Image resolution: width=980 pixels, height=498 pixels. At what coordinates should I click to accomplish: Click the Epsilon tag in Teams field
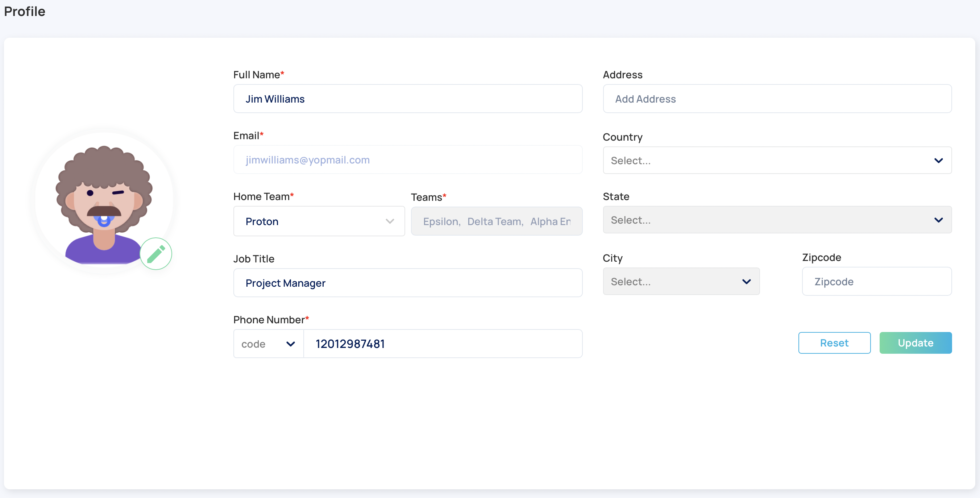[x=441, y=221]
